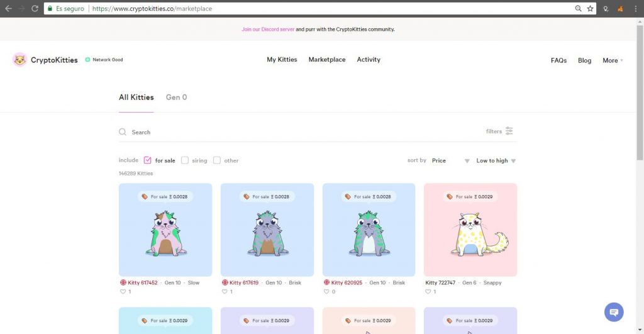644x334 pixels.
Task: Open the Blog link
Action: tap(584, 60)
